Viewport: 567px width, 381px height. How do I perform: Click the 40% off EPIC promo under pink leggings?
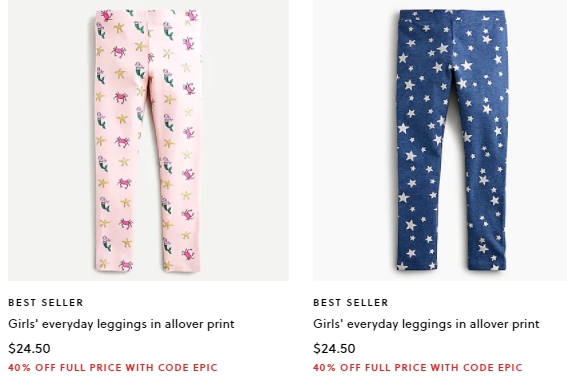[x=113, y=368]
